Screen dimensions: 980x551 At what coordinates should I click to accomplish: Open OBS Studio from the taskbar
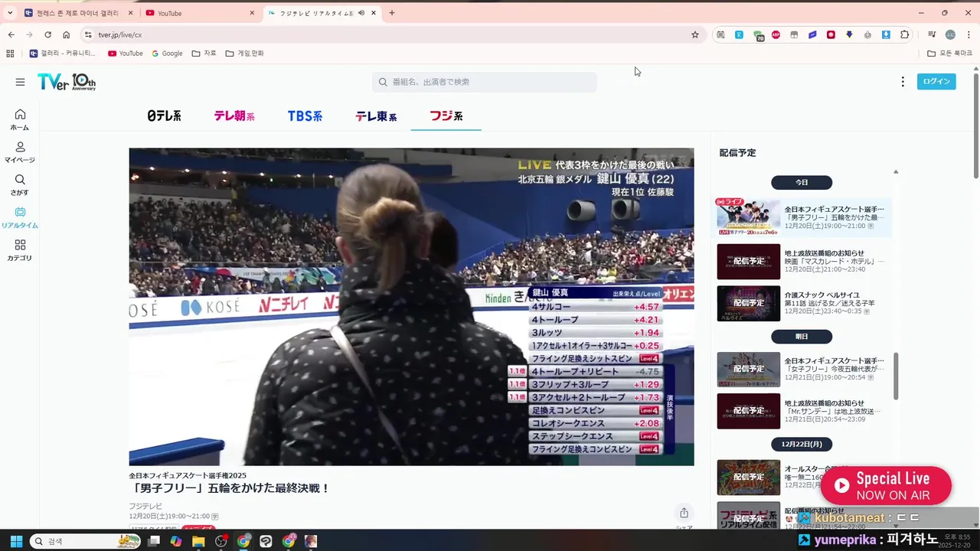tap(221, 541)
